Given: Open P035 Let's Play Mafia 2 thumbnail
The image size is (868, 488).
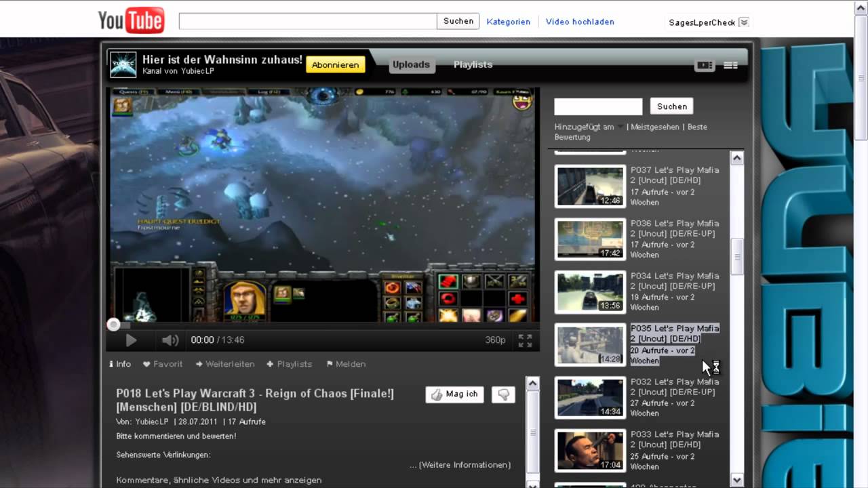Looking at the screenshot, I should point(590,344).
